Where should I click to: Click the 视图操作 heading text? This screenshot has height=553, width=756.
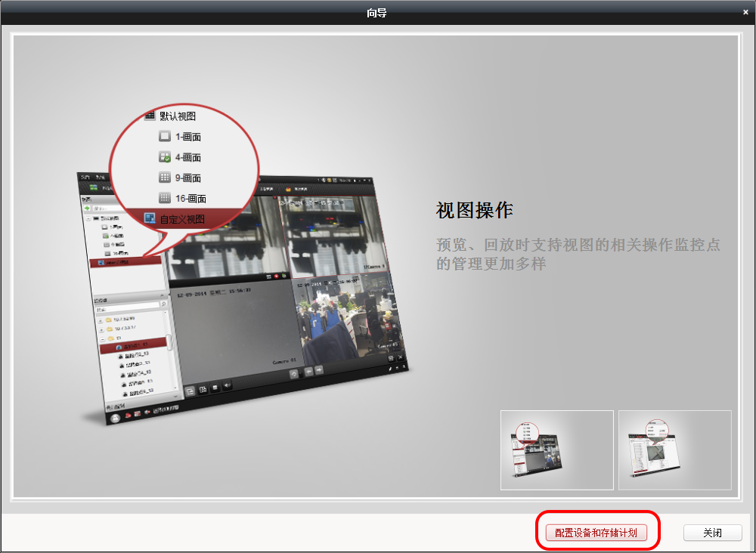point(475,211)
